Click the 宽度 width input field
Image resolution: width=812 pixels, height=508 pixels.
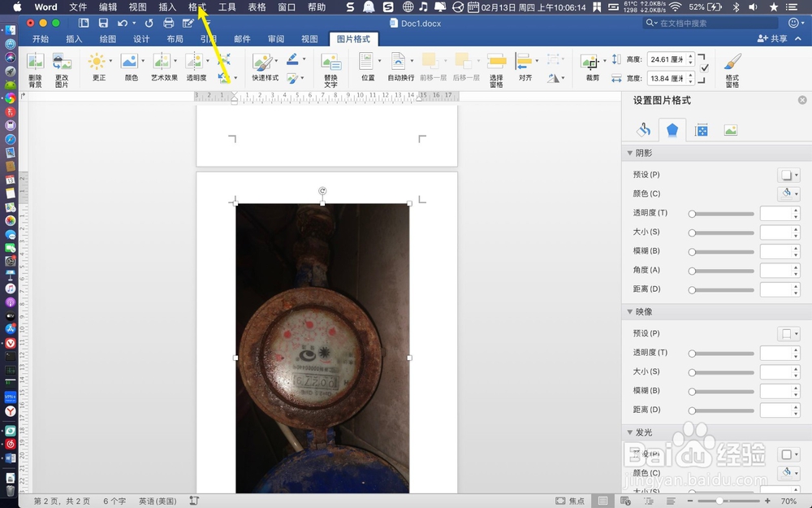click(667, 78)
